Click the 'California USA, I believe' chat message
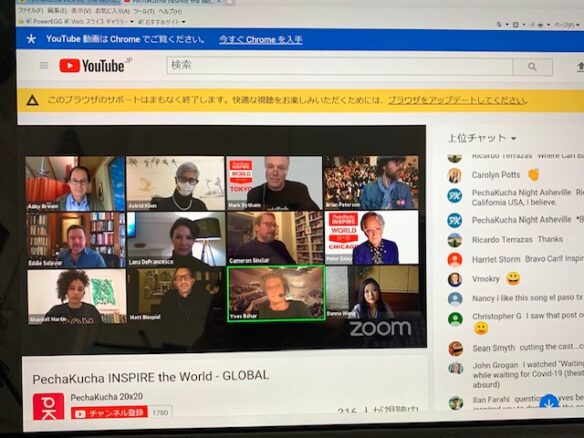This screenshot has width=584, height=438. [x=514, y=202]
